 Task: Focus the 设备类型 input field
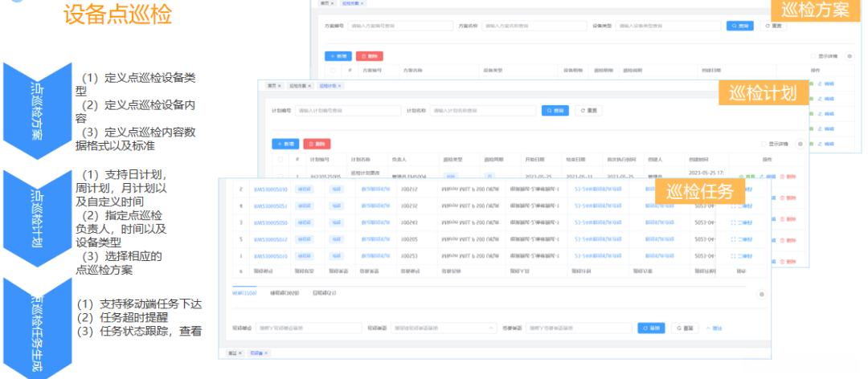(x=668, y=26)
